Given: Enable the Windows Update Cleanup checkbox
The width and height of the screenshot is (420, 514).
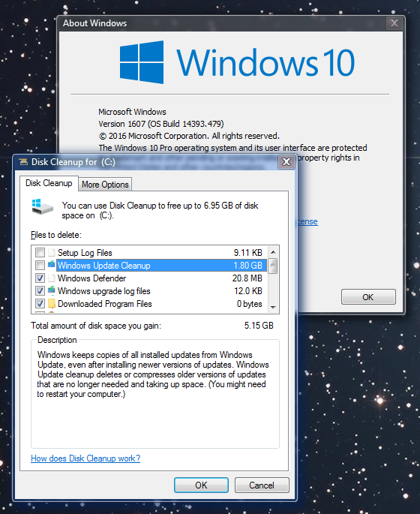Looking at the screenshot, I should (40, 265).
